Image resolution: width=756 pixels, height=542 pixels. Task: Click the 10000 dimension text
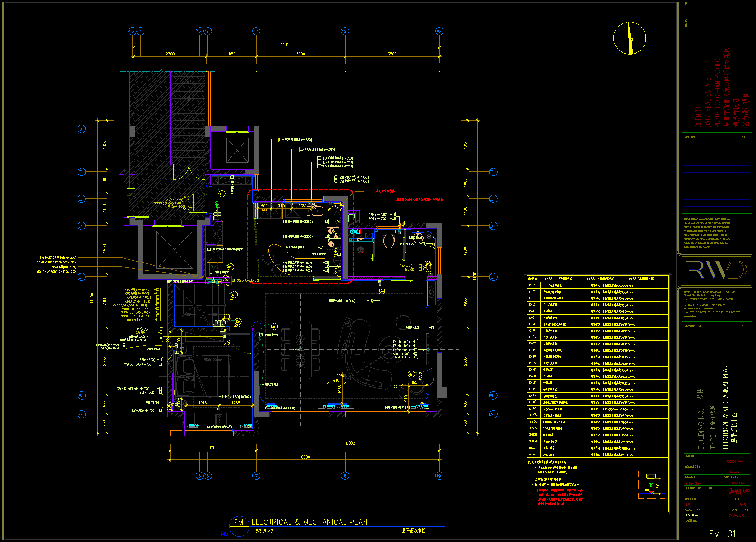coord(304,457)
